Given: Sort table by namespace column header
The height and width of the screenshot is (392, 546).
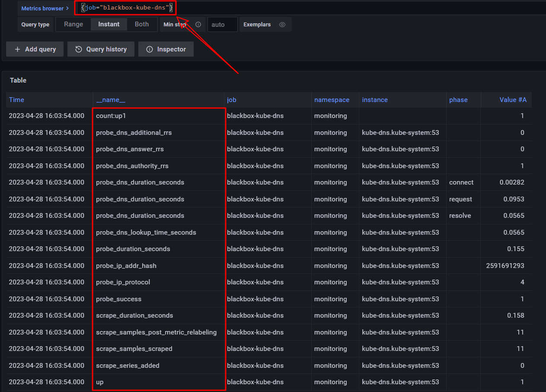Looking at the screenshot, I should (332, 100).
